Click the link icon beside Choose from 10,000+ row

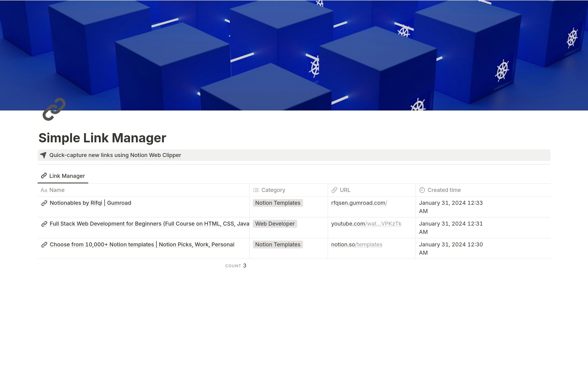44,245
